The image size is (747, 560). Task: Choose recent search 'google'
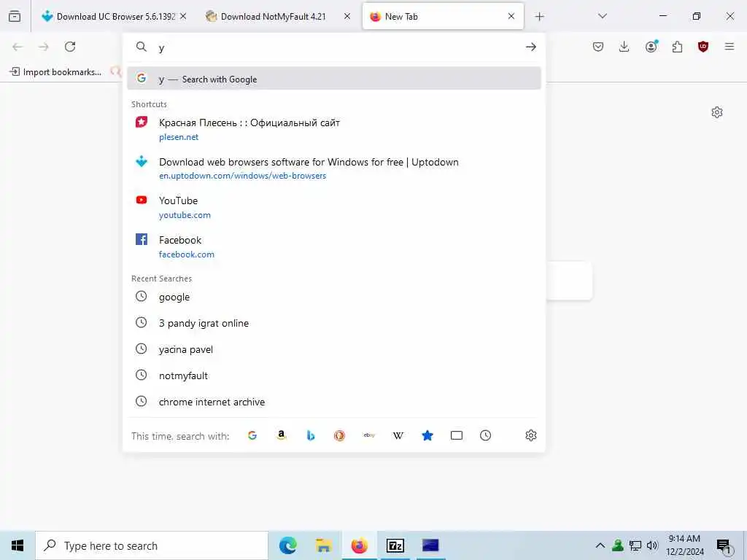point(334,297)
